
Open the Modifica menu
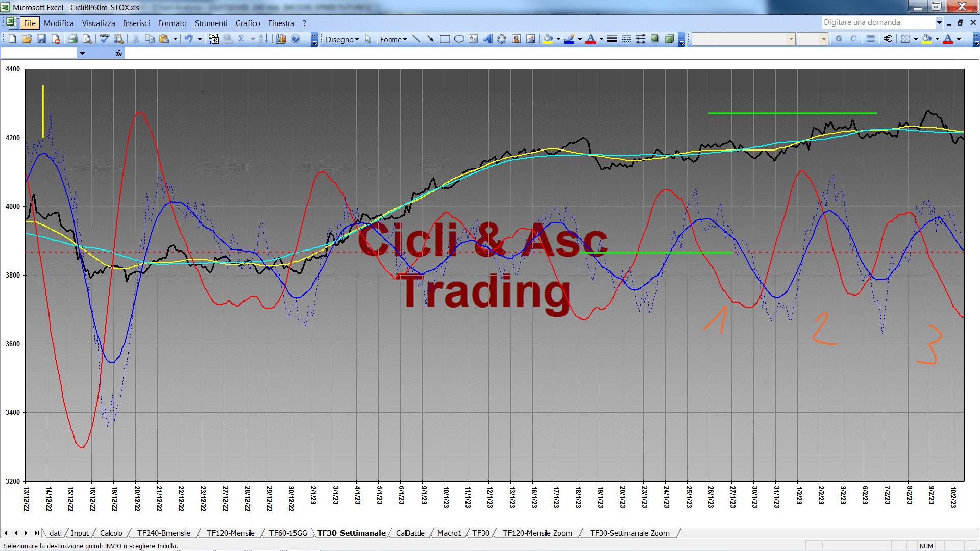(59, 23)
